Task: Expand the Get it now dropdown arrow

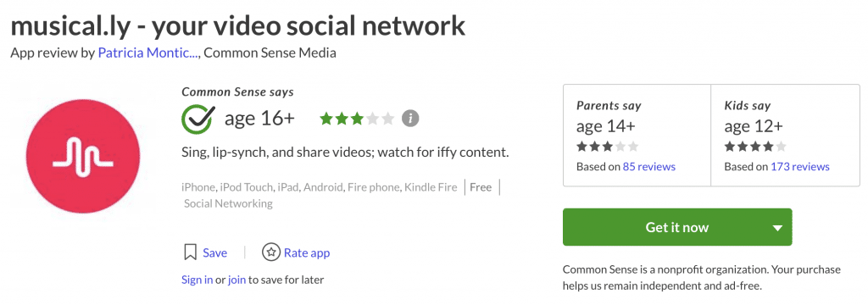Action: point(777,228)
